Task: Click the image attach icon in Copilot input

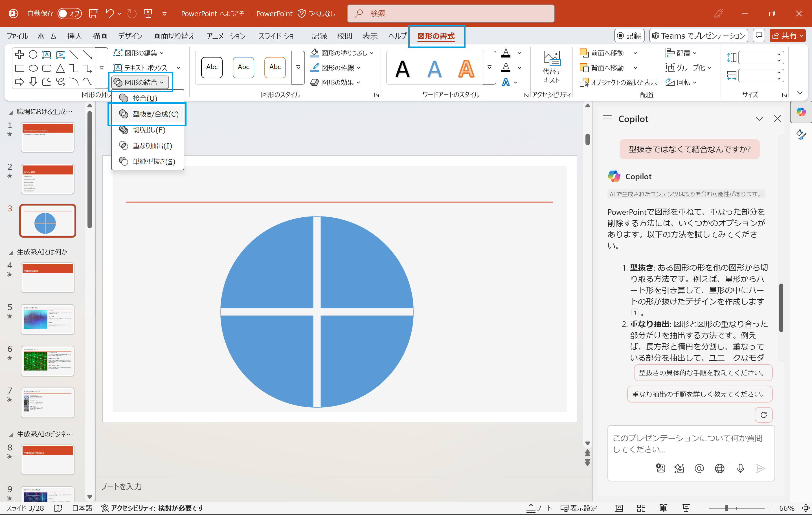Action: point(660,468)
